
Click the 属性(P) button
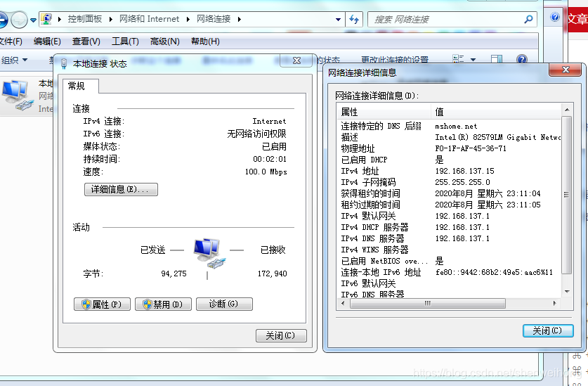pyautogui.click(x=102, y=304)
